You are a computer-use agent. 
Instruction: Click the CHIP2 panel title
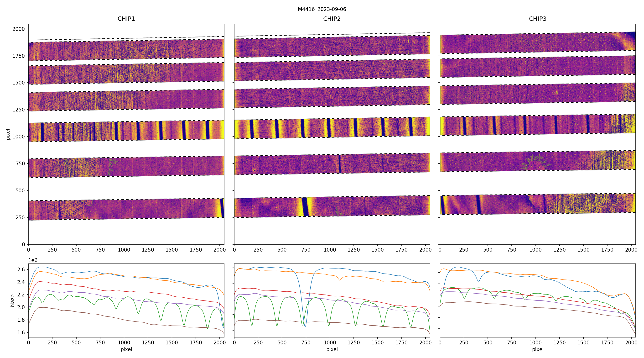click(x=332, y=19)
